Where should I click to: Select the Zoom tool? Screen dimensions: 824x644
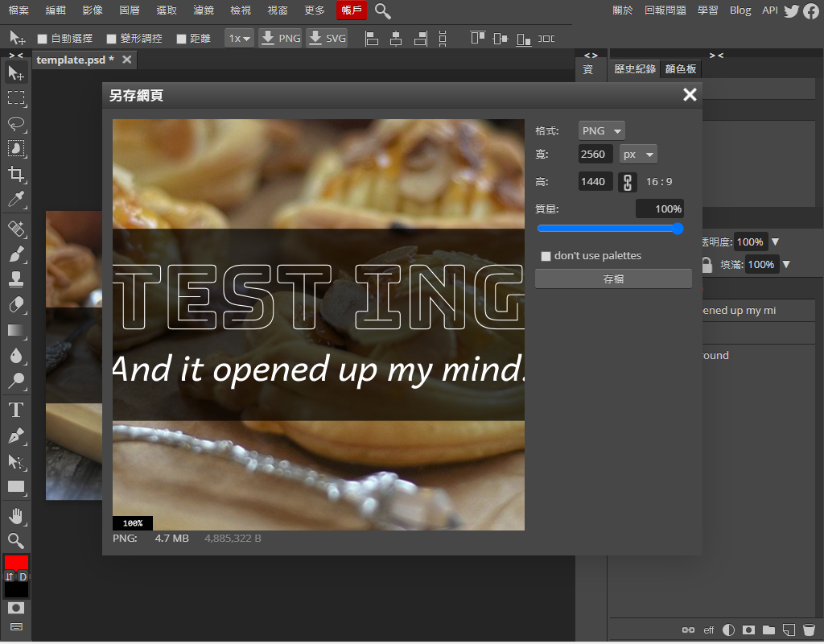pos(16,541)
